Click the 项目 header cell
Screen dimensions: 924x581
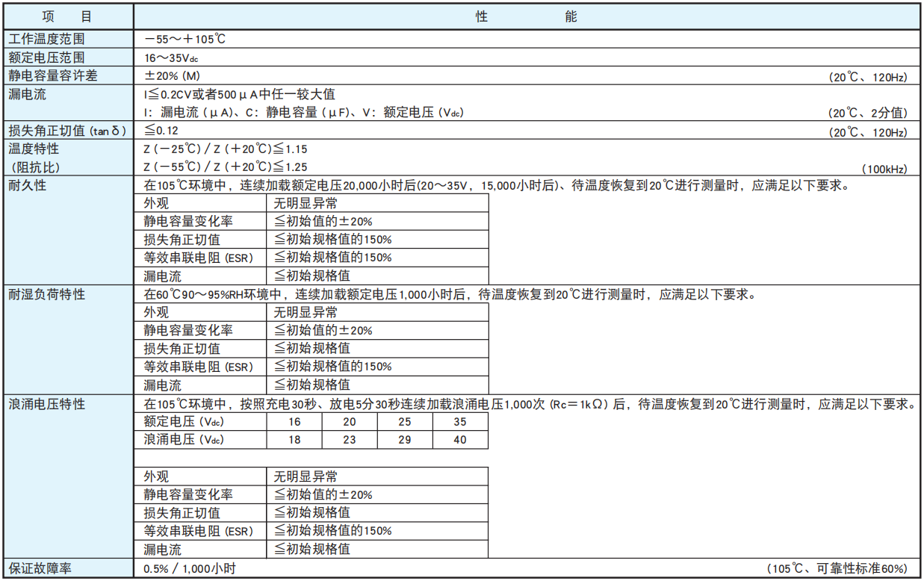coord(67,16)
